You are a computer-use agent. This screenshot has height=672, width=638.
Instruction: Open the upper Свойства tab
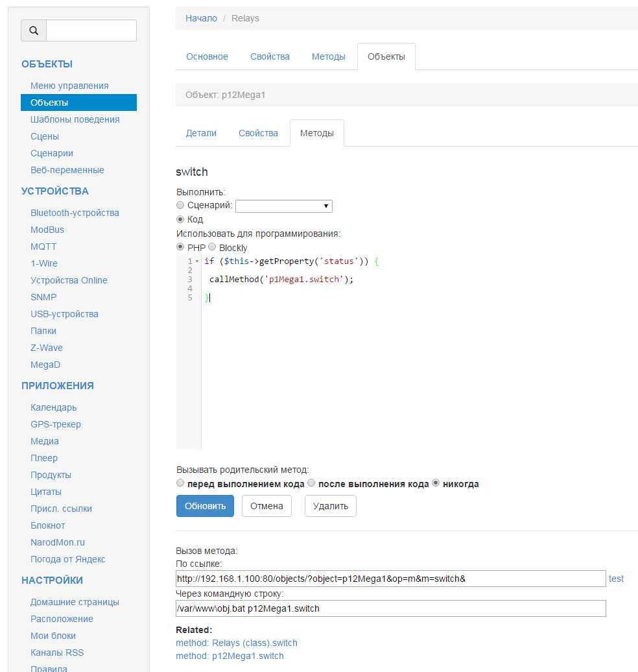coord(270,56)
